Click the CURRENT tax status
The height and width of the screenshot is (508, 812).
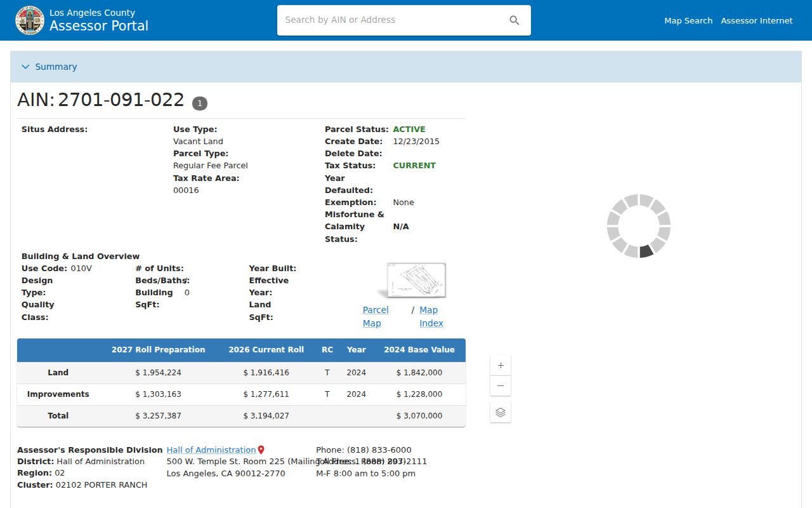(x=414, y=166)
